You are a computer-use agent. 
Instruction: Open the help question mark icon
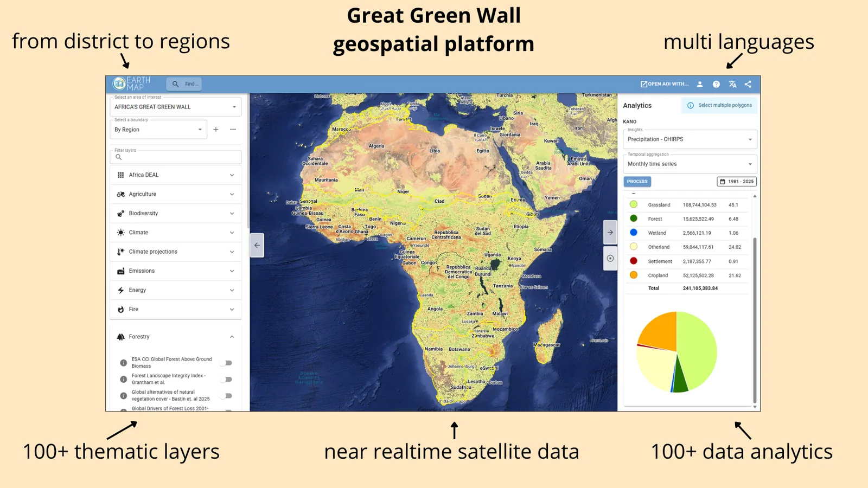pyautogui.click(x=716, y=84)
